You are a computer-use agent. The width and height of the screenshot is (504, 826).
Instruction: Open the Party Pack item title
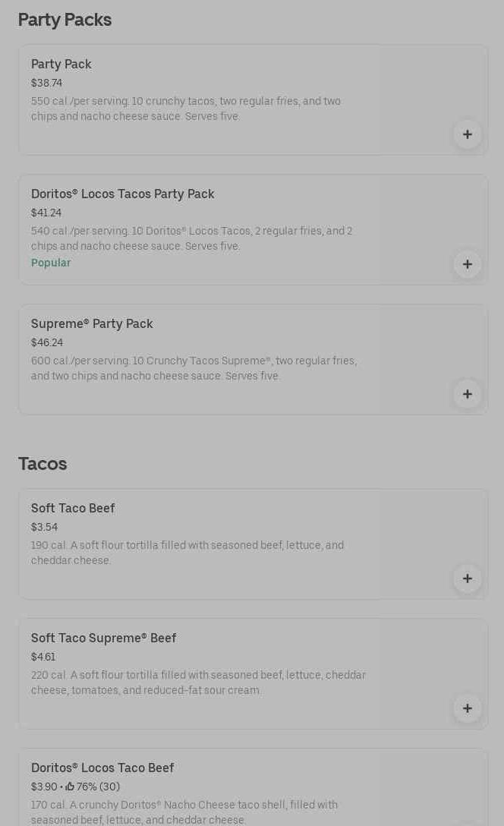[x=61, y=65]
